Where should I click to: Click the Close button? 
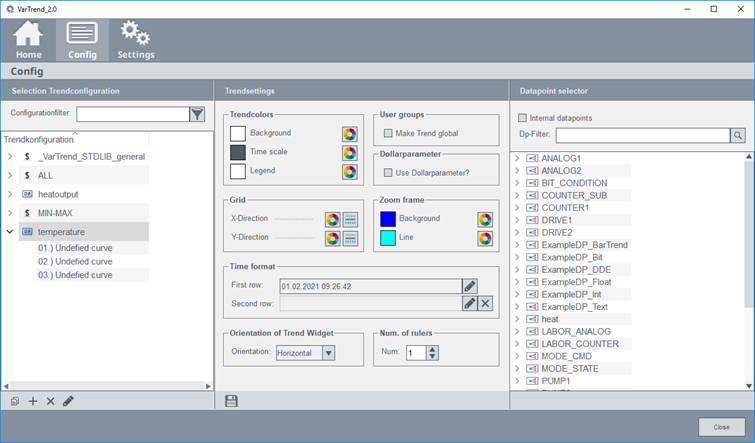[721, 426]
